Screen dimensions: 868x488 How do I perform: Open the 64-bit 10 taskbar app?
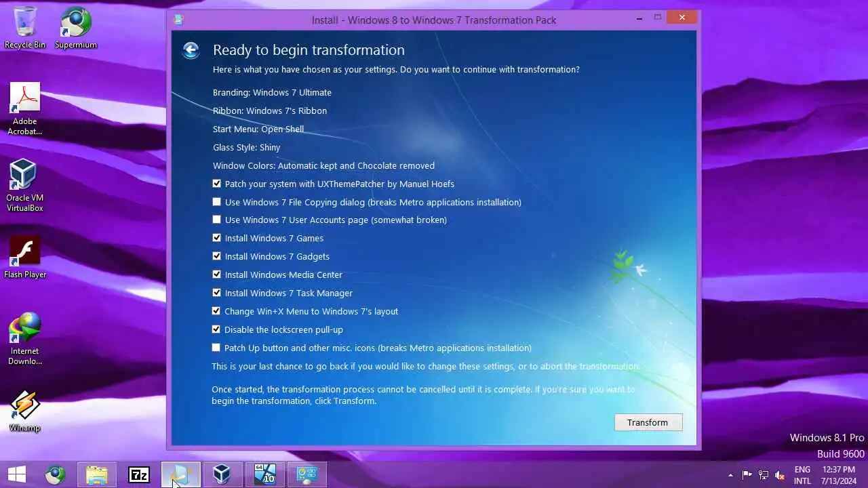tap(264, 474)
